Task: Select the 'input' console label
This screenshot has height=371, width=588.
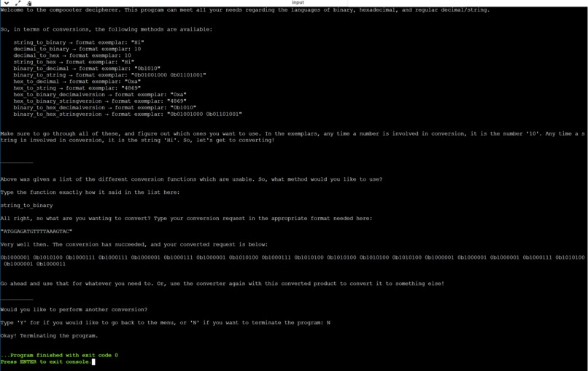Action: 298,3
